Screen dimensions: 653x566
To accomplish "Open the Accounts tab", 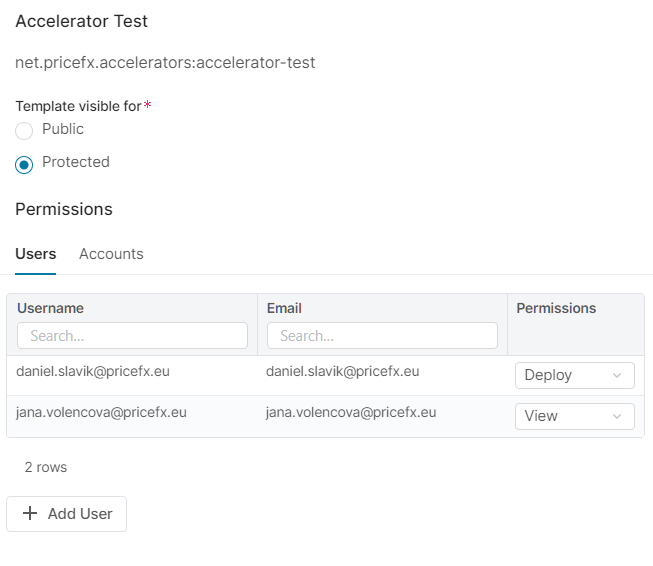I will tap(111, 254).
